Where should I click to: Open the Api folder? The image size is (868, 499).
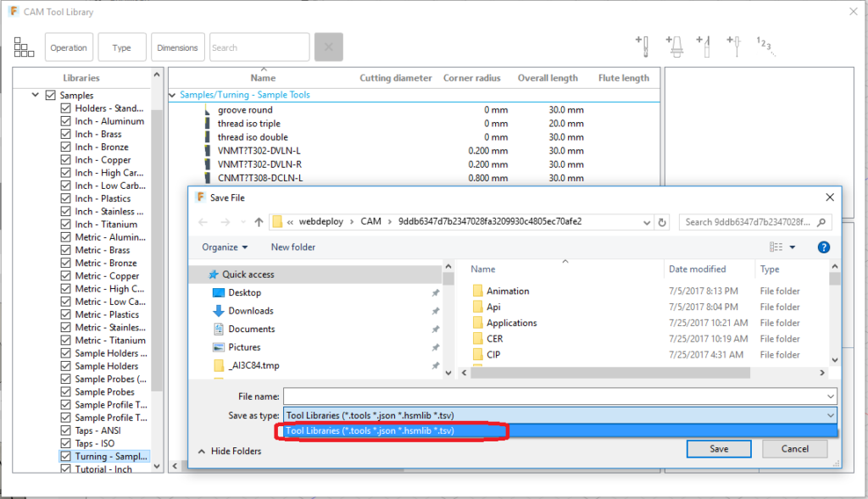493,307
